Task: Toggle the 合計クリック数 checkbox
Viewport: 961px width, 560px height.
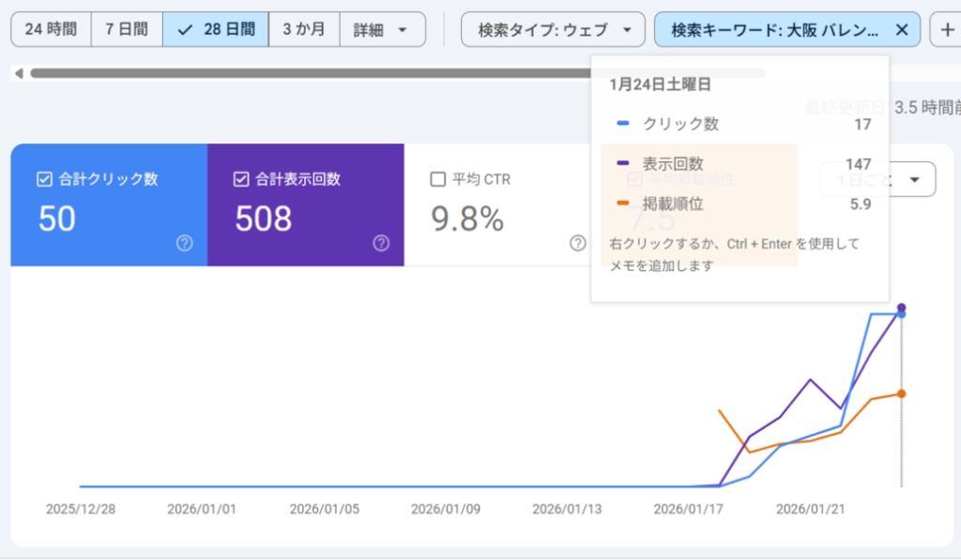Action: pyautogui.click(x=44, y=179)
